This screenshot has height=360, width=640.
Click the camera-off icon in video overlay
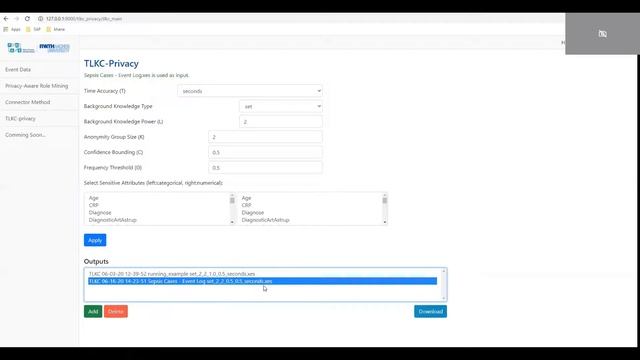pyautogui.click(x=602, y=34)
